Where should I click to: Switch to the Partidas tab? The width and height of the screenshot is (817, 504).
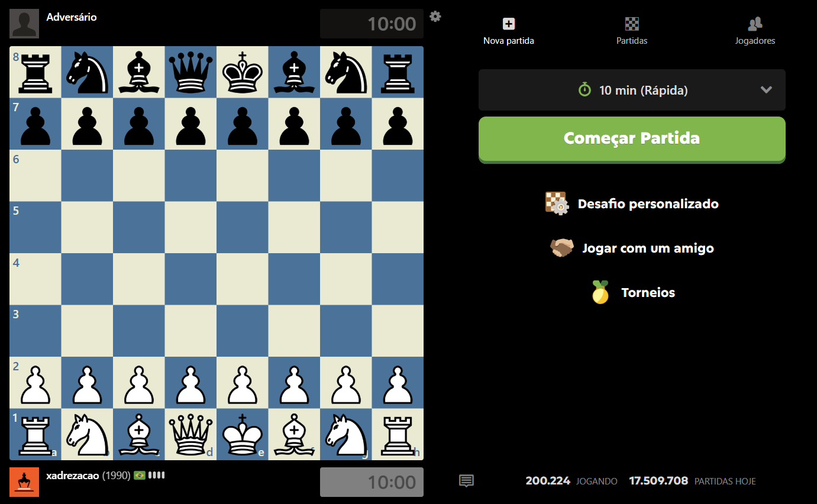pyautogui.click(x=632, y=31)
